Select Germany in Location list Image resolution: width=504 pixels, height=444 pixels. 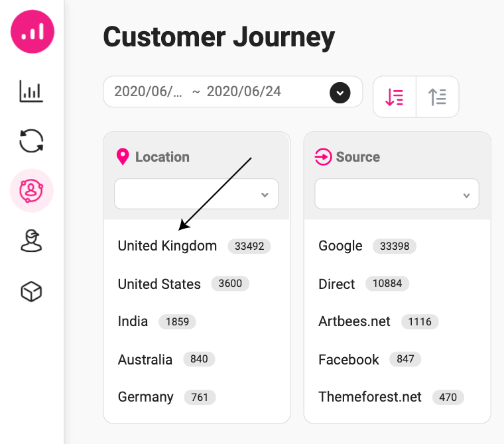(146, 398)
